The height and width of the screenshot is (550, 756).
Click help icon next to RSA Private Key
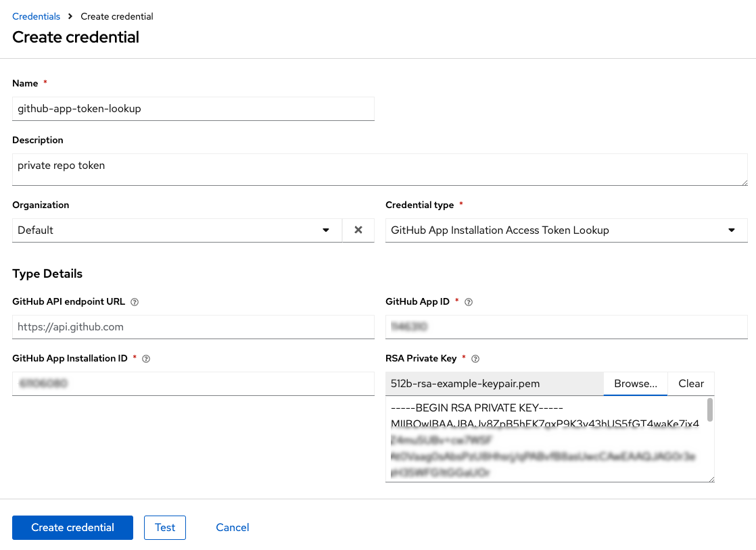tap(475, 359)
